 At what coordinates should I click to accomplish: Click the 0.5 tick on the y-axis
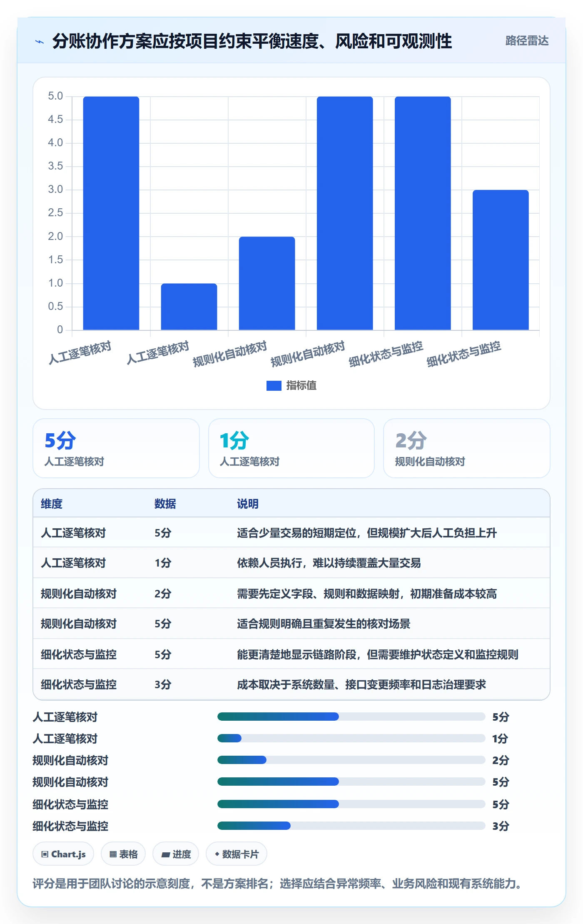click(55, 307)
